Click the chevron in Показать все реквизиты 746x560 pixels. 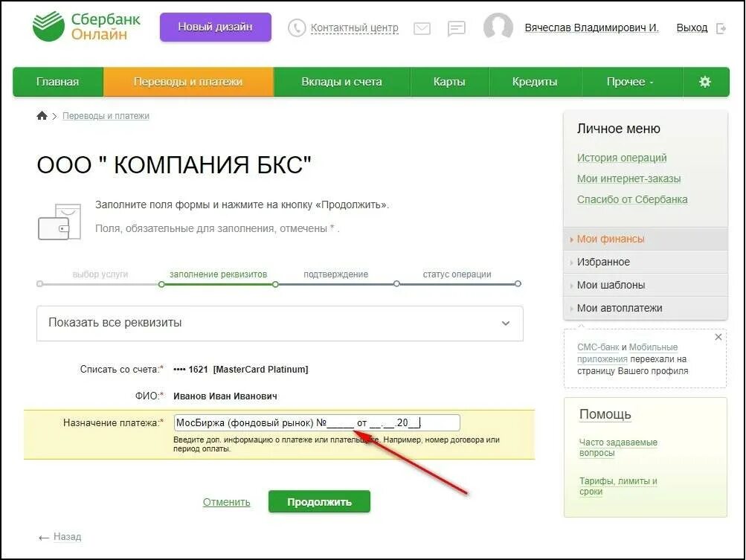[x=505, y=324]
